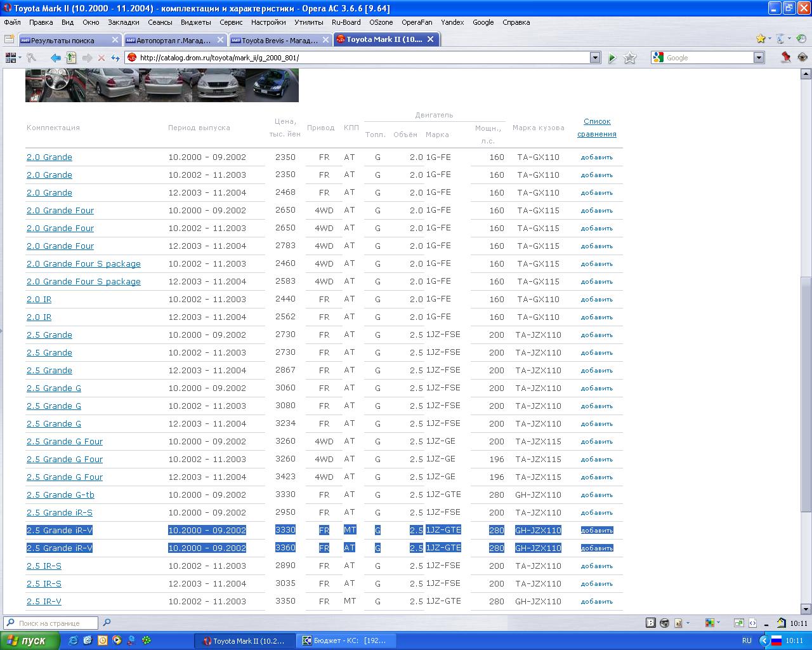Viewport: 812px width, 650px height.
Task: Click the blue back arrow button
Action: (x=55, y=58)
